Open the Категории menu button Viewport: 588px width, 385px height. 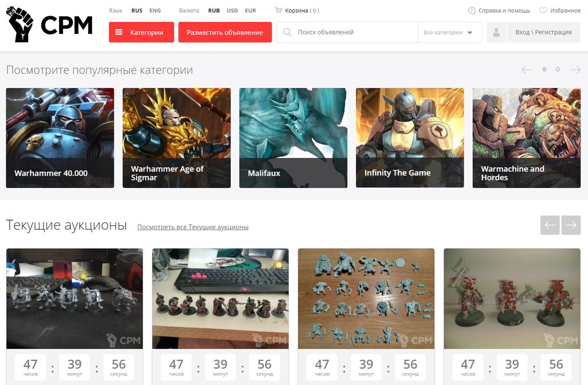[x=141, y=32]
